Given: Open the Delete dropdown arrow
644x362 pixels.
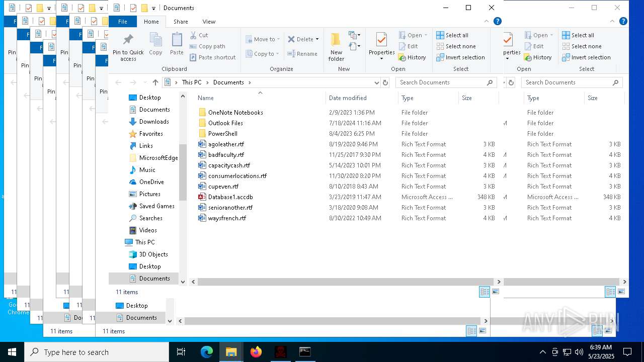Looking at the screenshot, I should pos(317,39).
